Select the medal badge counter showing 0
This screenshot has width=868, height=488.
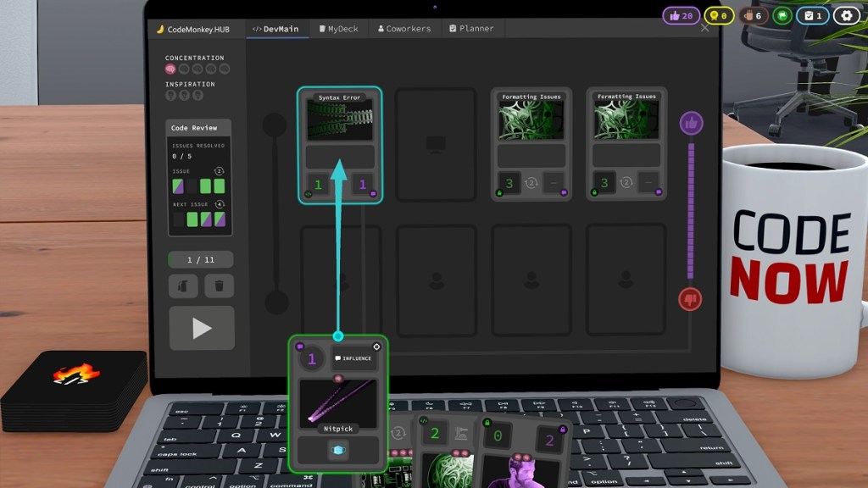click(719, 16)
